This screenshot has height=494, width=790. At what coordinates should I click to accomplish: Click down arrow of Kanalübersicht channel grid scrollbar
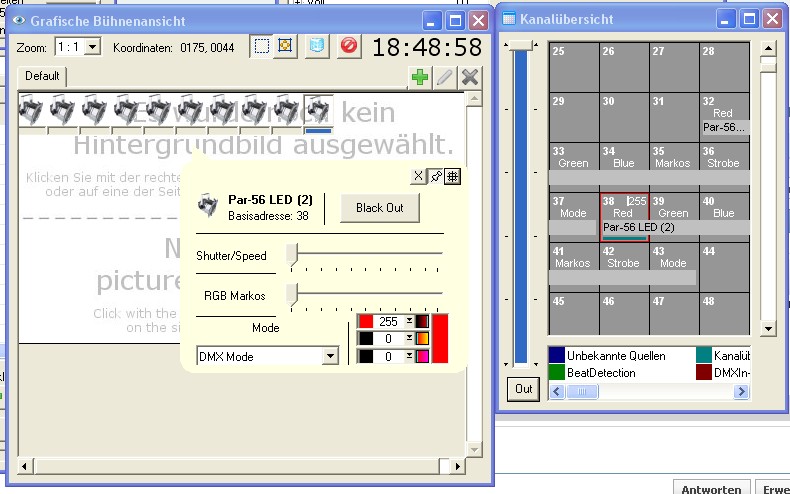[x=768, y=329]
